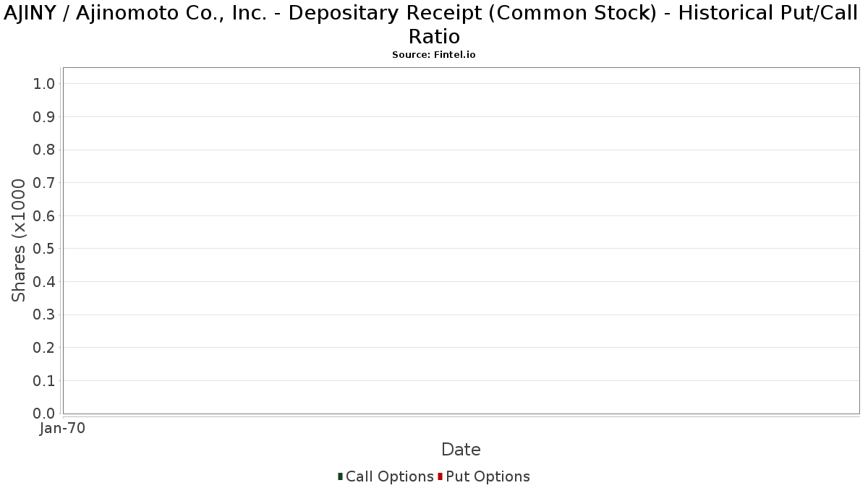Click the 0.5 y-axis tick label
The width and height of the screenshot is (868, 488).
pos(44,249)
